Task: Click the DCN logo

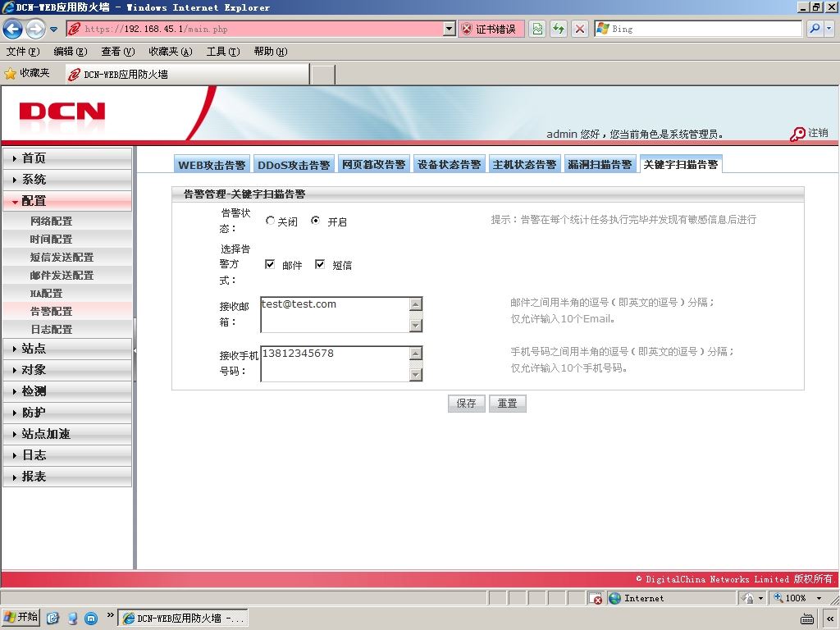Action: pyautogui.click(x=62, y=112)
